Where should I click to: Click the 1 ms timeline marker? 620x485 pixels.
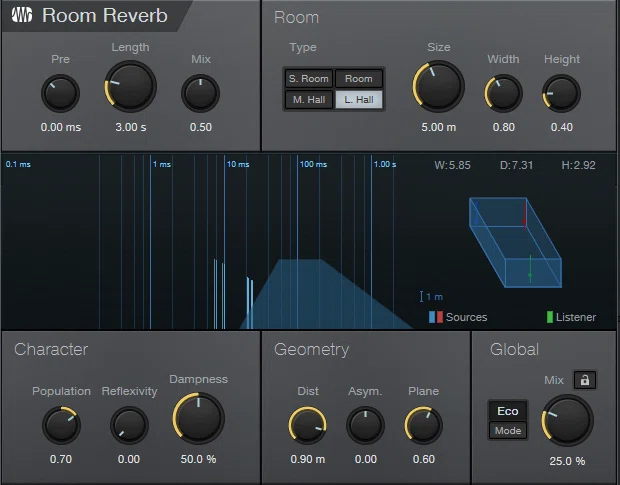point(162,164)
